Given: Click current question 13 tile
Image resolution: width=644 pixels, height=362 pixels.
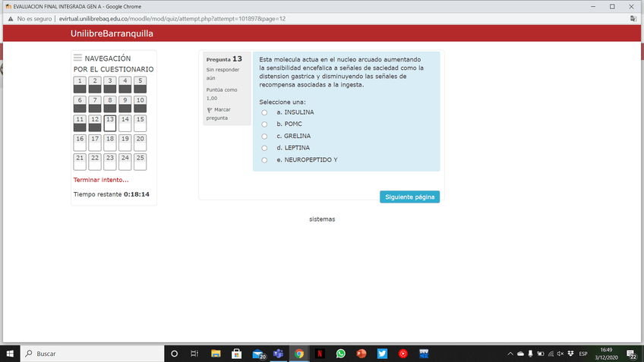Looking at the screenshot, I should (109, 123).
